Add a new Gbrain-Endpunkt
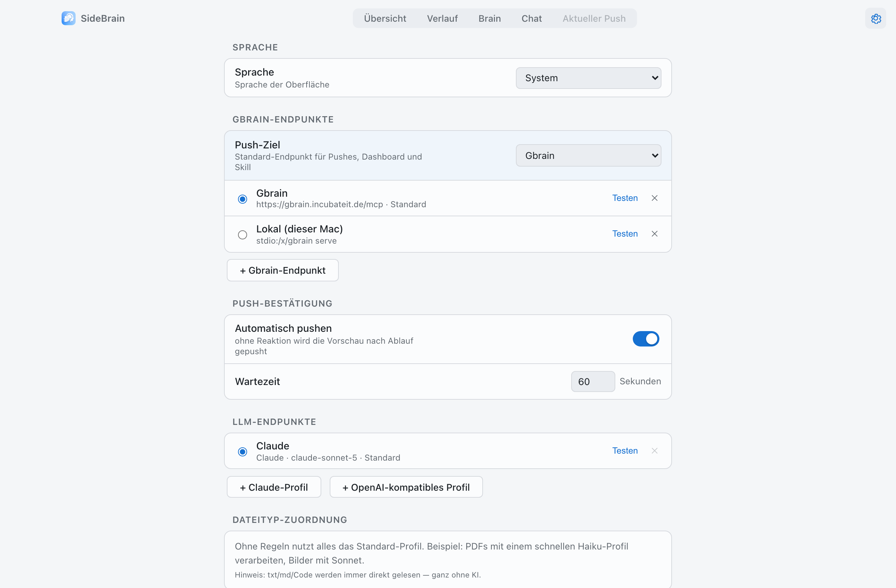 click(x=283, y=270)
